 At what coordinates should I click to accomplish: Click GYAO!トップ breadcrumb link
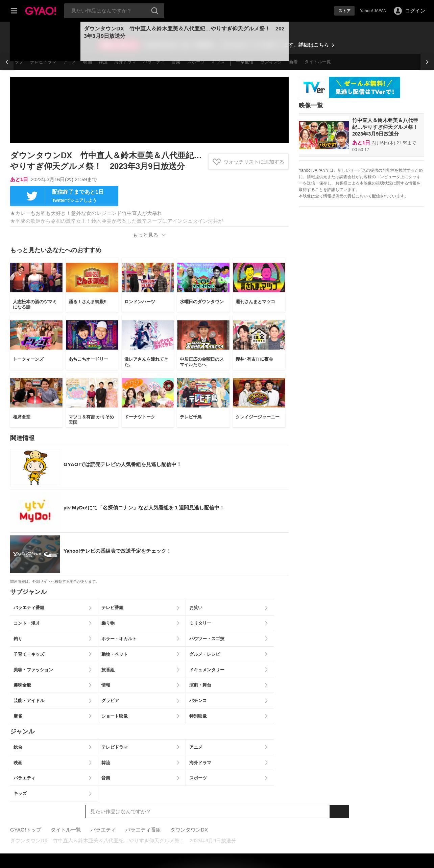coord(26,830)
